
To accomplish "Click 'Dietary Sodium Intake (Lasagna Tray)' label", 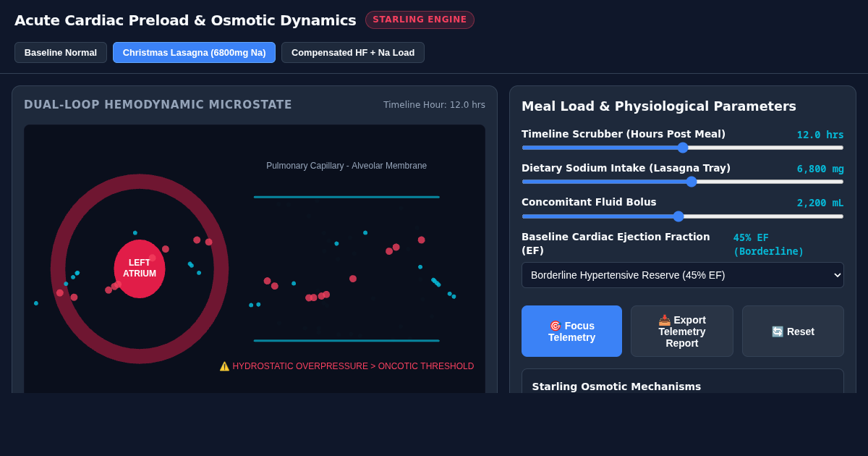I will pyautogui.click(x=626, y=168).
